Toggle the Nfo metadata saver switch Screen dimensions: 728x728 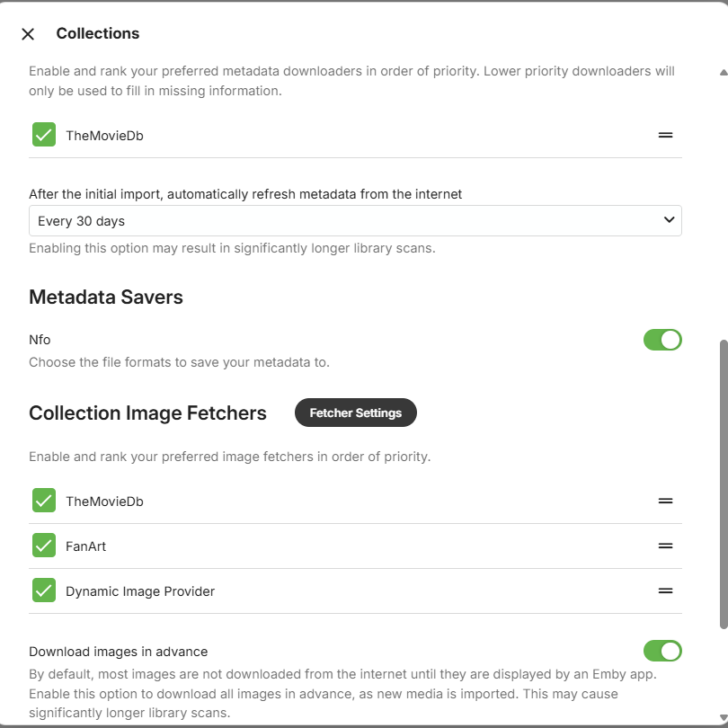(x=662, y=340)
